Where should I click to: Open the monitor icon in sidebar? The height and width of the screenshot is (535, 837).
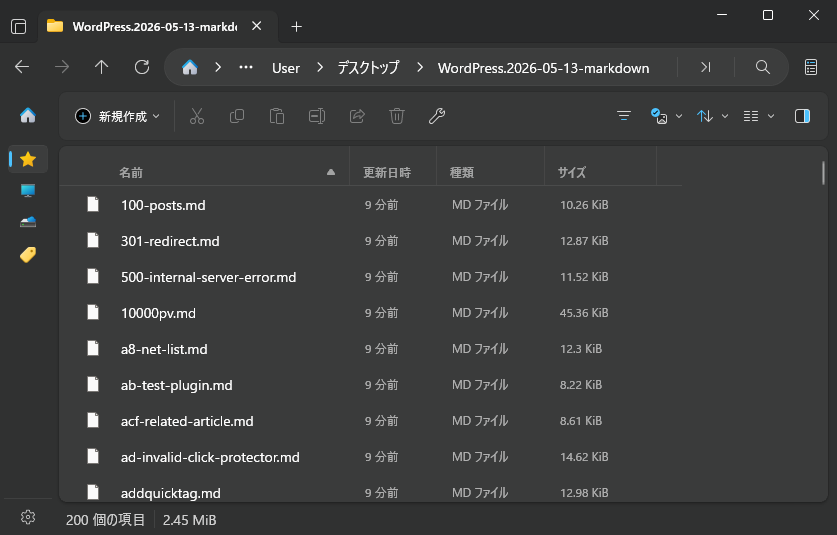[x=28, y=191]
